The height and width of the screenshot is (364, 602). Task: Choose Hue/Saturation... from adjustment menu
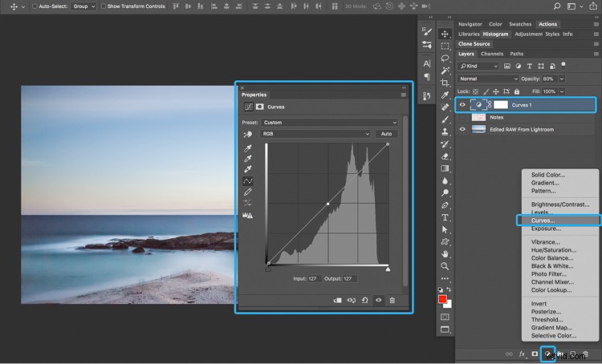click(553, 249)
